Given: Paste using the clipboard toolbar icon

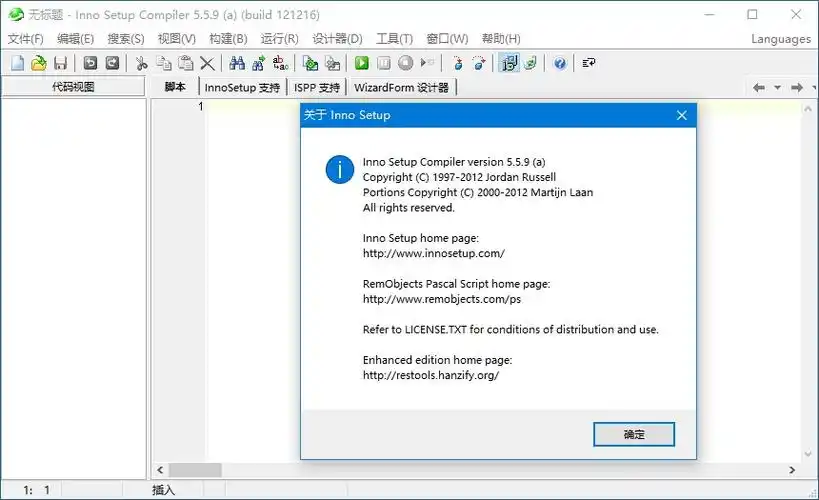Looking at the screenshot, I should (186, 63).
